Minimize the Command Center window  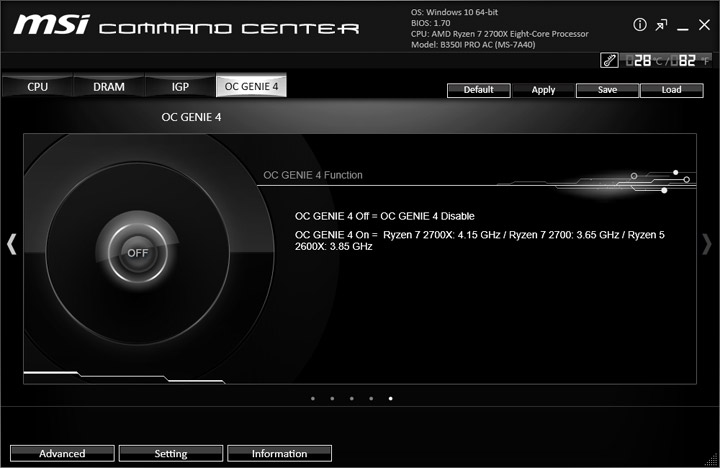[x=683, y=29]
